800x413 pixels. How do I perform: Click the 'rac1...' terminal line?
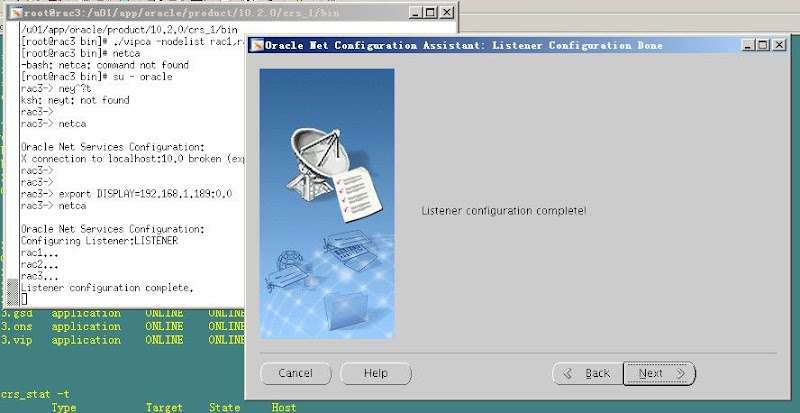[40, 253]
